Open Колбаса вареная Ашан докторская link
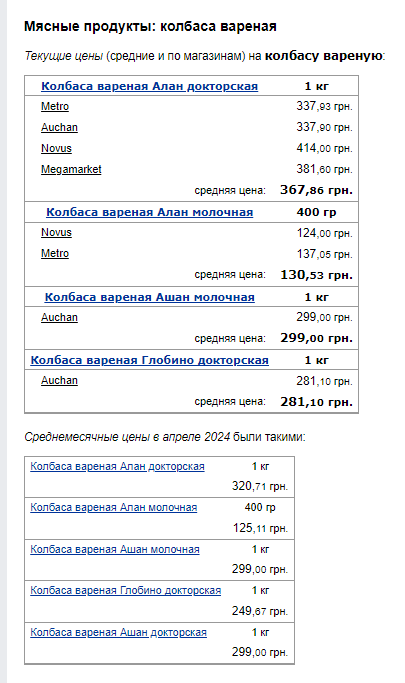The width and height of the screenshot is (405, 683). pos(118,632)
